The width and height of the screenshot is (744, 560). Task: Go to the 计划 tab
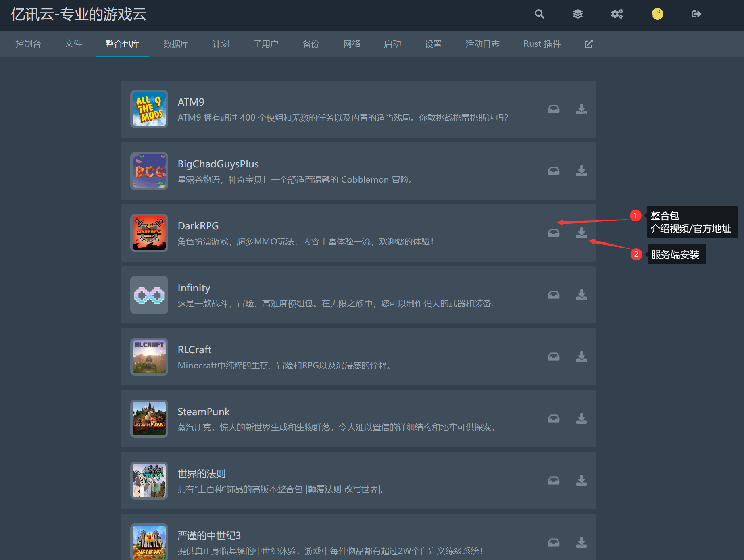[x=221, y=44]
